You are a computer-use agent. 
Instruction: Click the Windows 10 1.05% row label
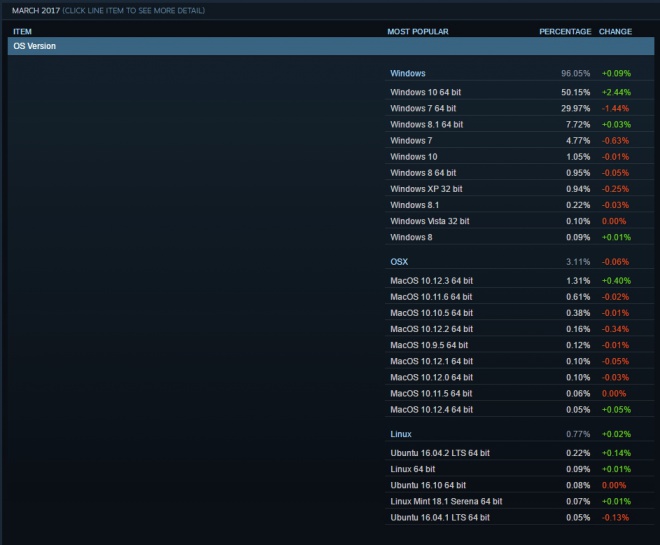[x=413, y=157]
